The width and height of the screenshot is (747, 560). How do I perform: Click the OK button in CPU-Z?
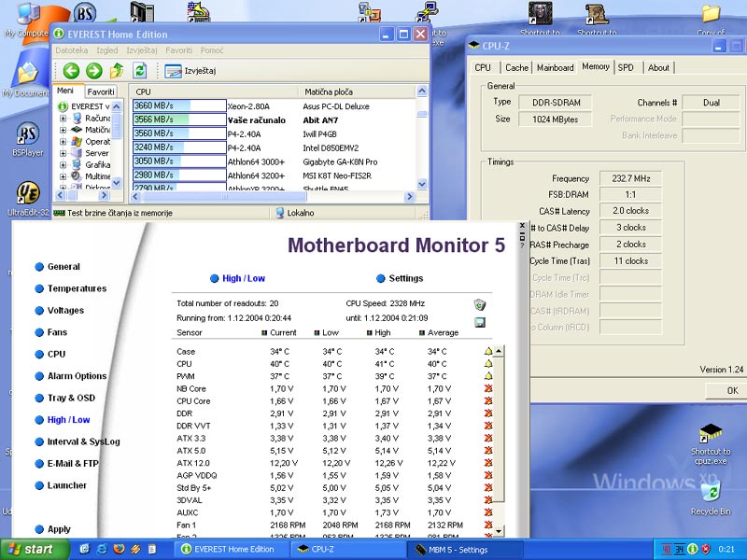[x=732, y=390]
